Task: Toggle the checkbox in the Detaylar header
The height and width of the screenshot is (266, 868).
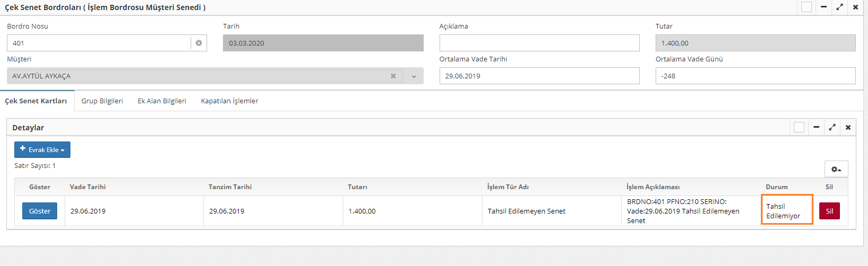Action: 799,127
